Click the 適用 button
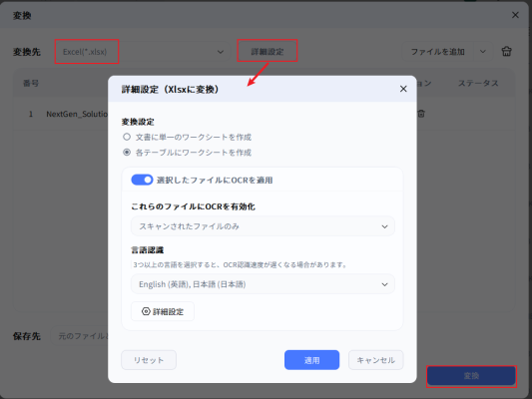Image resolution: width=532 pixels, height=399 pixels. 311,360
